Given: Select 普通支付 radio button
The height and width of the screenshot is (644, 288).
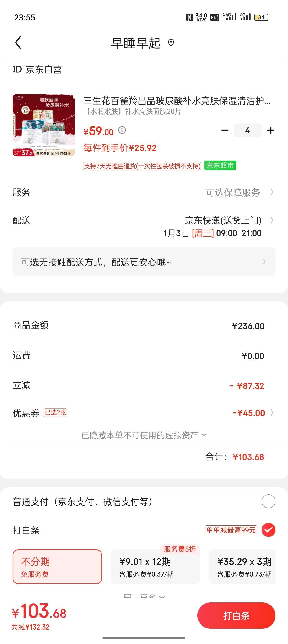Looking at the screenshot, I should tap(268, 501).
